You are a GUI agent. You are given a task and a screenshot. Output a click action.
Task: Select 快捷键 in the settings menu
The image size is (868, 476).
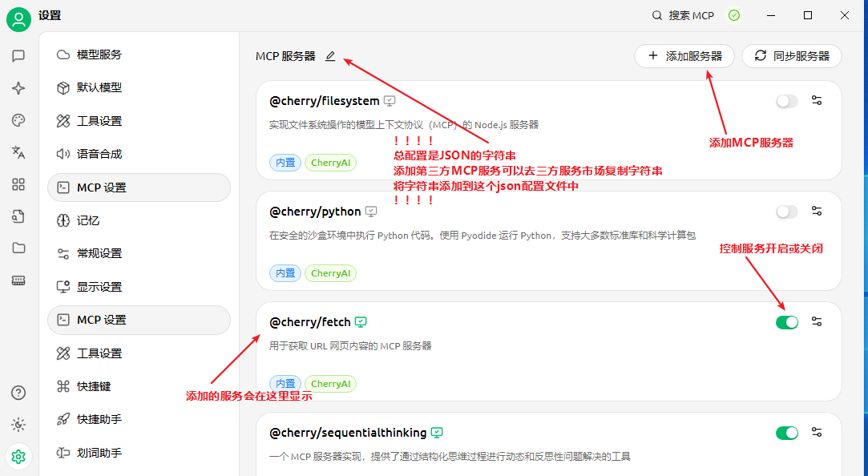pos(94,386)
